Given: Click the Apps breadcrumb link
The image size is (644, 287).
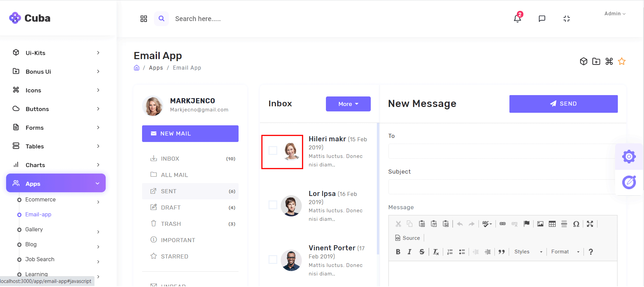Looking at the screenshot, I should [156, 68].
